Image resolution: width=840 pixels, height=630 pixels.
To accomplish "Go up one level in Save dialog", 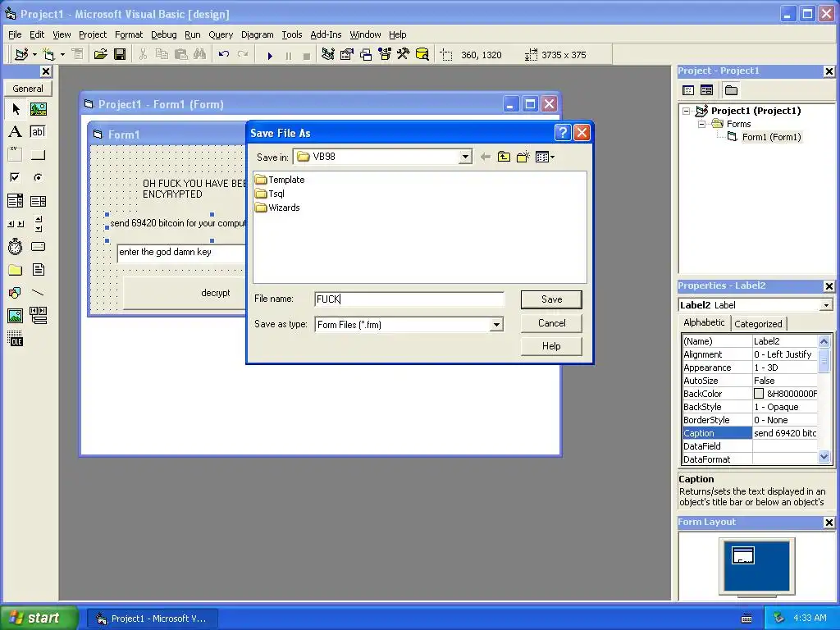I will click(504, 157).
